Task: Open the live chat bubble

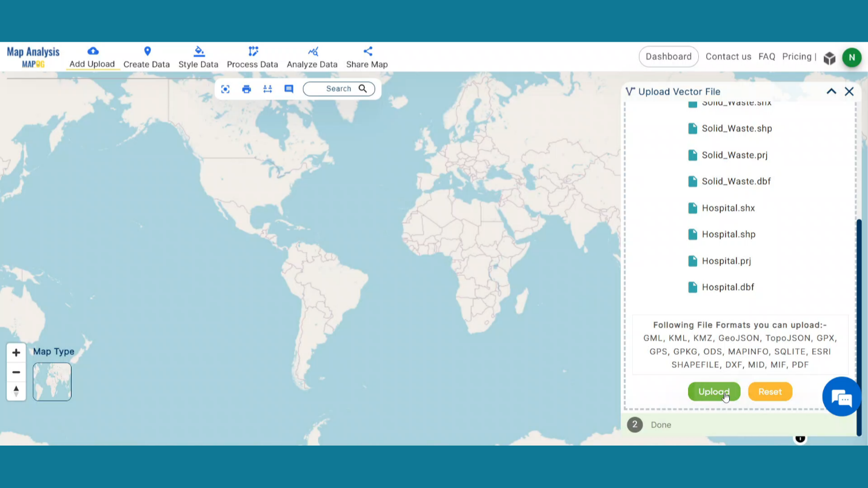Action: coord(842,397)
